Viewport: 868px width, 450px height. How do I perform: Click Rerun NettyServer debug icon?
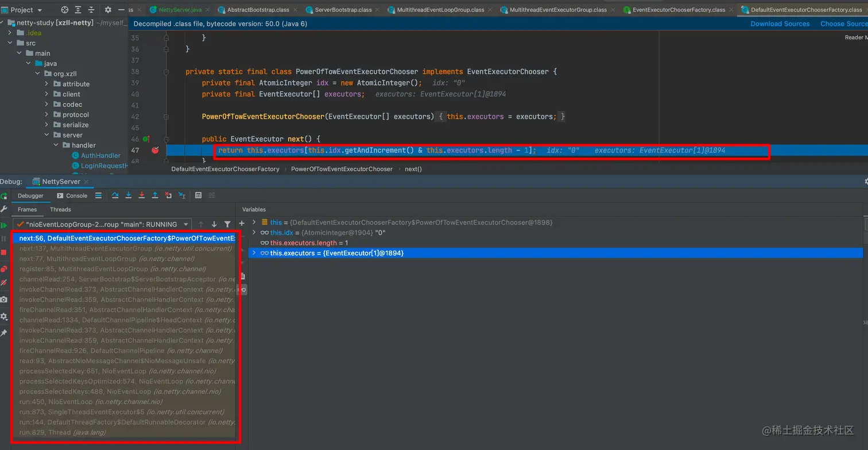point(4,196)
